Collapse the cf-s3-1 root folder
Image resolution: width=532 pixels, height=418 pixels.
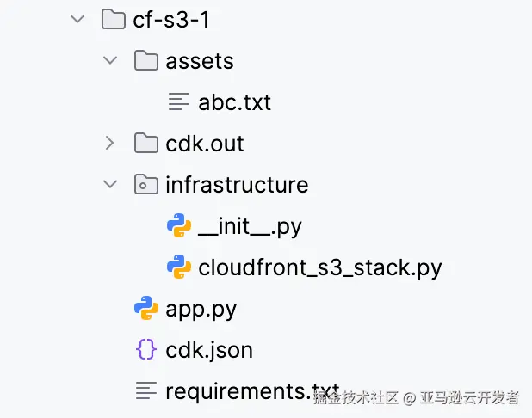77,20
